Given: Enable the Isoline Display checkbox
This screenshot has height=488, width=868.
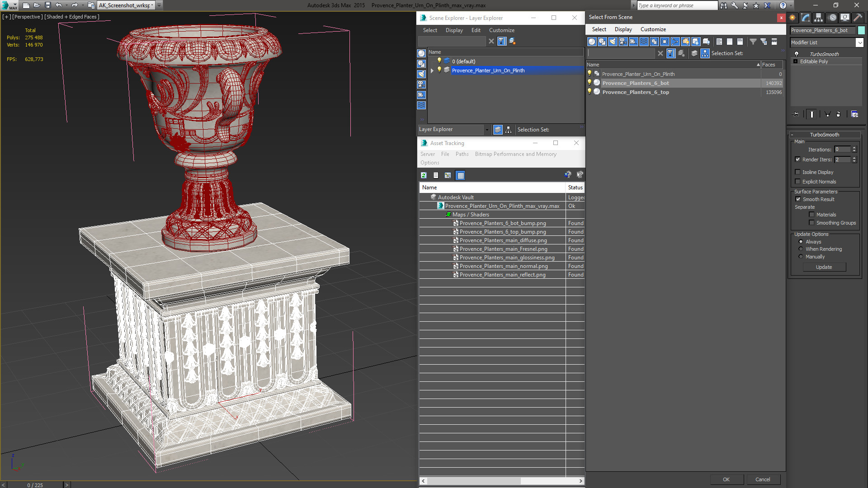Looking at the screenshot, I should point(798,172).
